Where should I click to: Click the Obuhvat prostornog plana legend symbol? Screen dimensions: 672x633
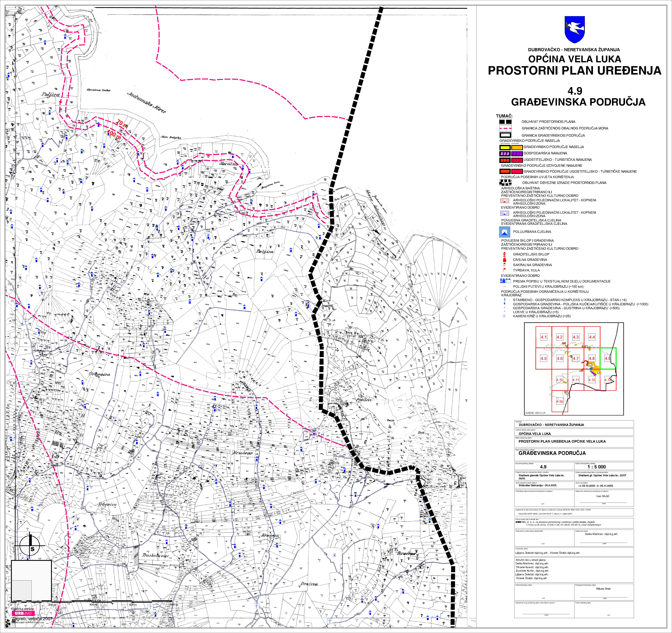click(x=505, y=122)
